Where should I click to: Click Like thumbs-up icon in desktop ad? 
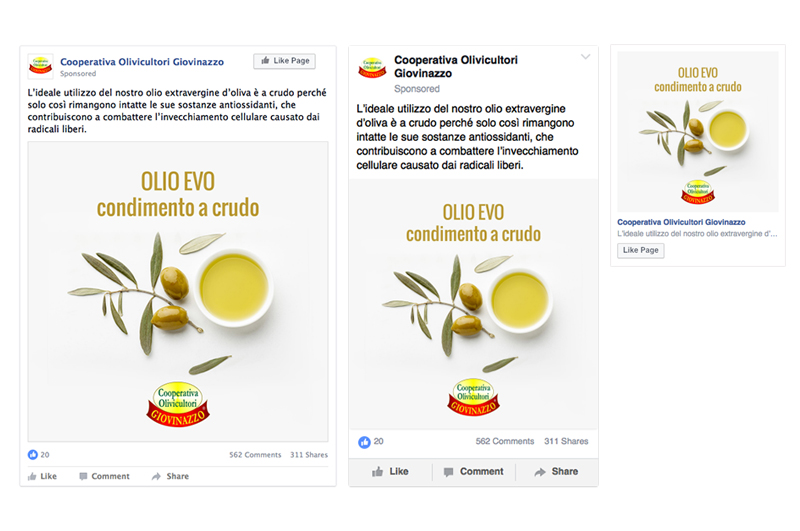[x=32, y=476]
